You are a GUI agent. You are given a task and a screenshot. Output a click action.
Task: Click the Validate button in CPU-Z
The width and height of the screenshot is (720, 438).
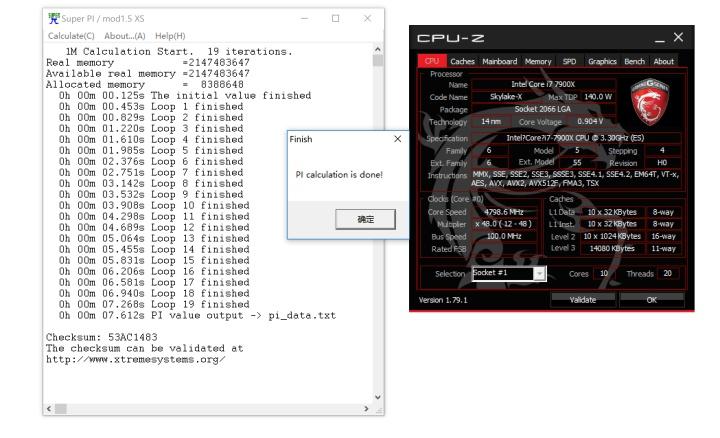click(583, 300)
